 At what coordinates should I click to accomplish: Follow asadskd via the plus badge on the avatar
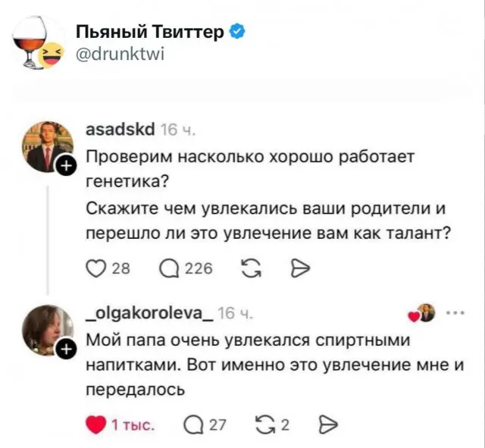point(66,166)
